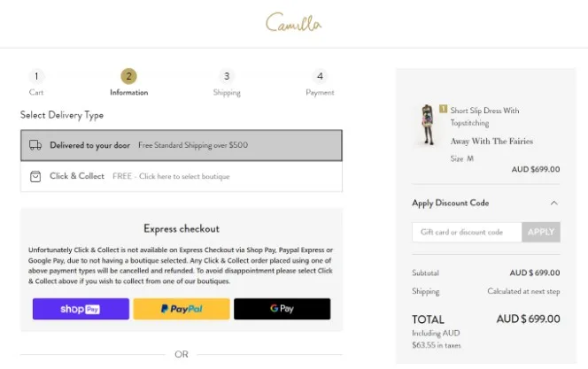The height and width of the screenshot is (369, 588).
Task: Collapse the Apply Discount Code section
Action: (554, 203)
